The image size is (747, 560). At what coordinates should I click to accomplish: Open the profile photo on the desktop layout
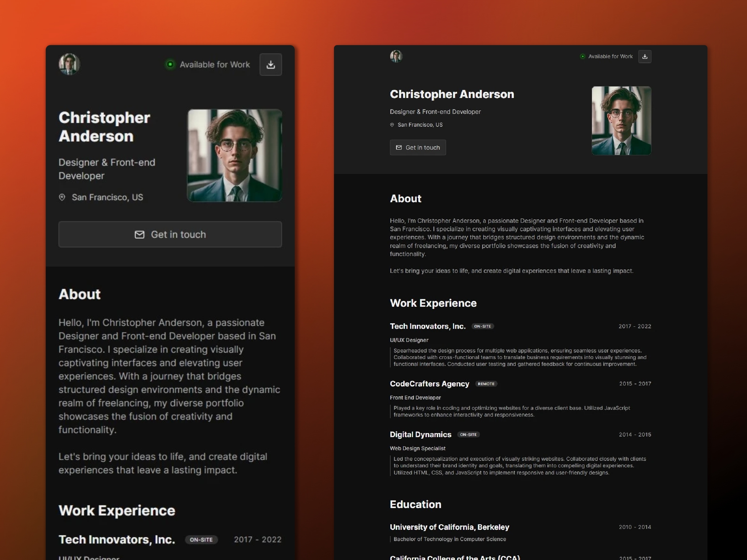pyautogui.click(x=621, y=121)
